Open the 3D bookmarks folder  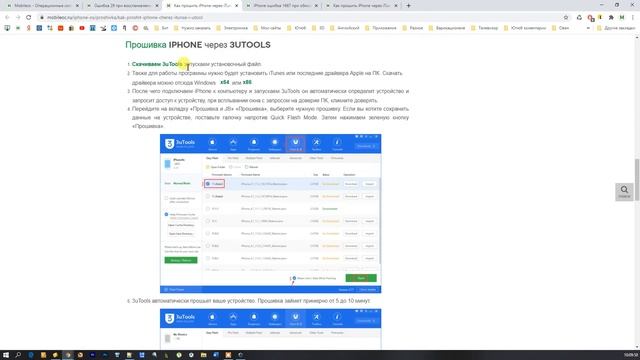tap(318, 28)
